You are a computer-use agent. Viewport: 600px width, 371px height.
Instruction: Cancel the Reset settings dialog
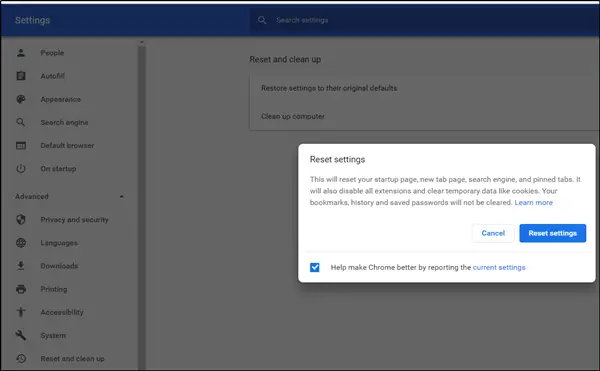coord(493,233)
